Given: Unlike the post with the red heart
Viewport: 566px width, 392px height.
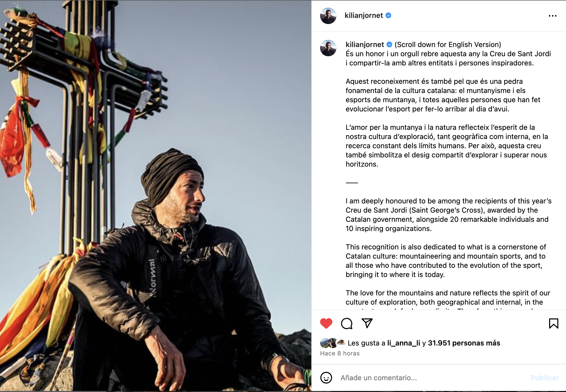Looking at the screenshot, I should coord(326,323).
